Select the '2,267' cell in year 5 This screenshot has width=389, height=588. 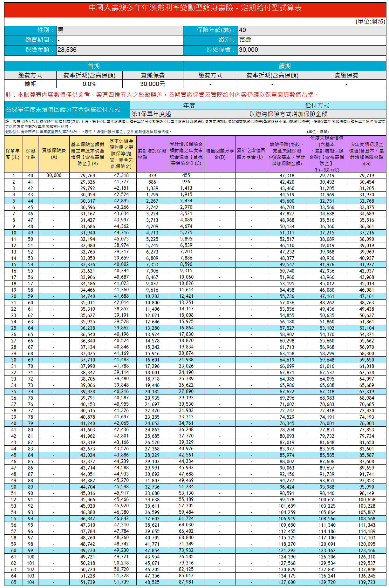(152, 201)
